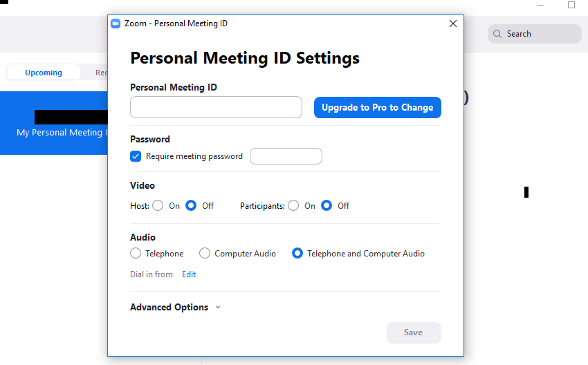Turn Host video On

pyautogui.click(x=158, y=205)
